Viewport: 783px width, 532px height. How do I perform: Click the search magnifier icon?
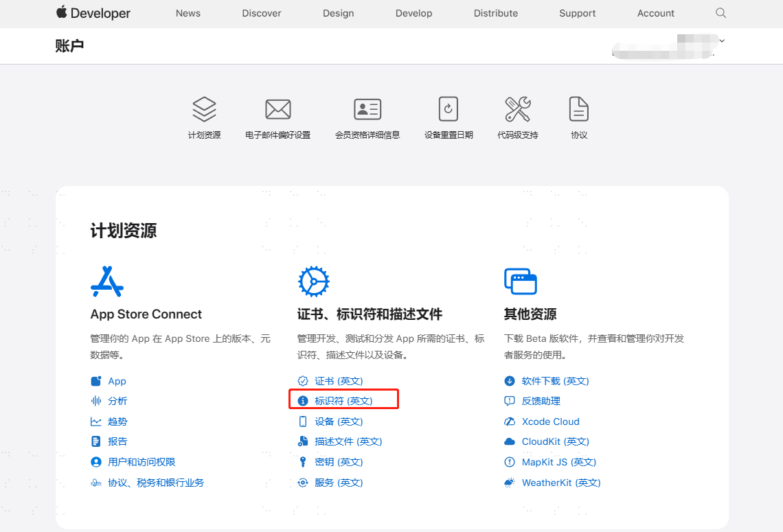[720, 13]
